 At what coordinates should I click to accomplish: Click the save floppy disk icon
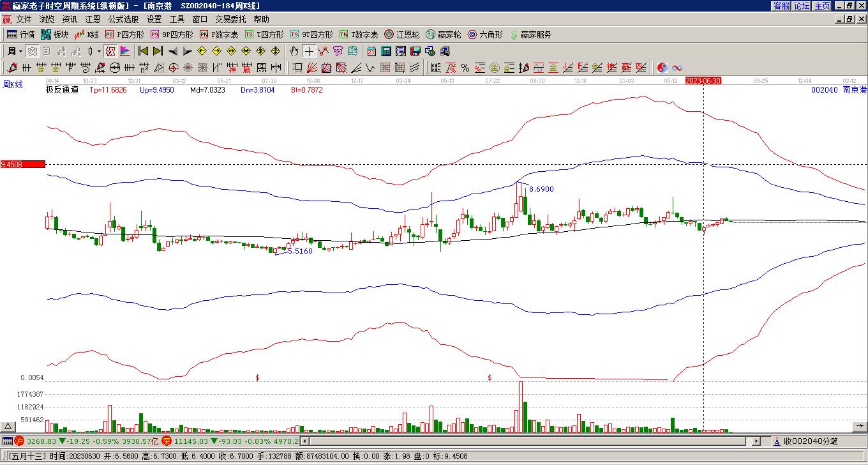pos(415,51)
